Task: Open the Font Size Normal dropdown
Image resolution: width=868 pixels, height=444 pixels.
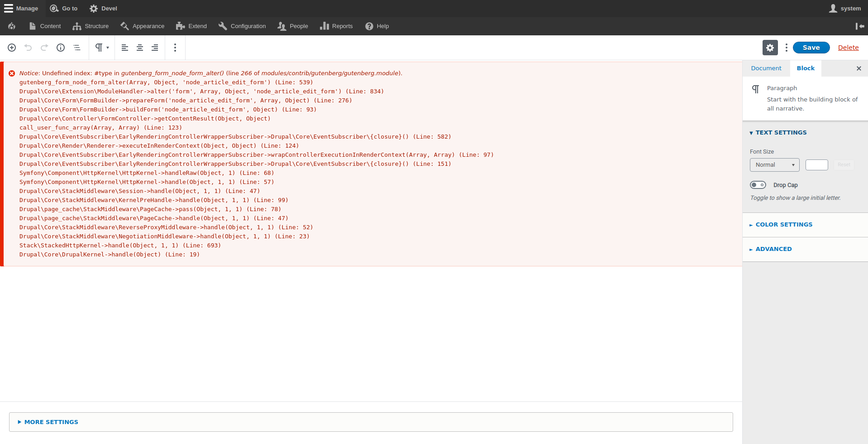Action: (774, 165)
